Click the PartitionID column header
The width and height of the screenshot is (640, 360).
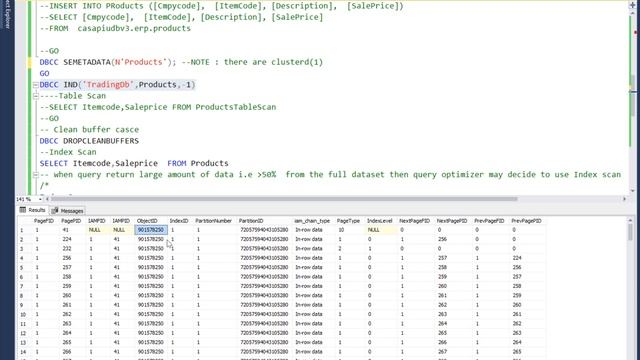(251, 221)
